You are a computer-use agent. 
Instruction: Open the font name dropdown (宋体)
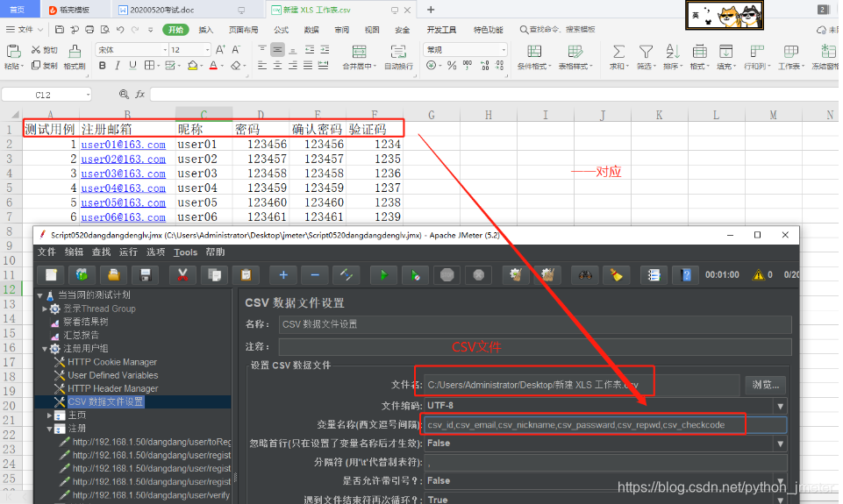(165, 50)
